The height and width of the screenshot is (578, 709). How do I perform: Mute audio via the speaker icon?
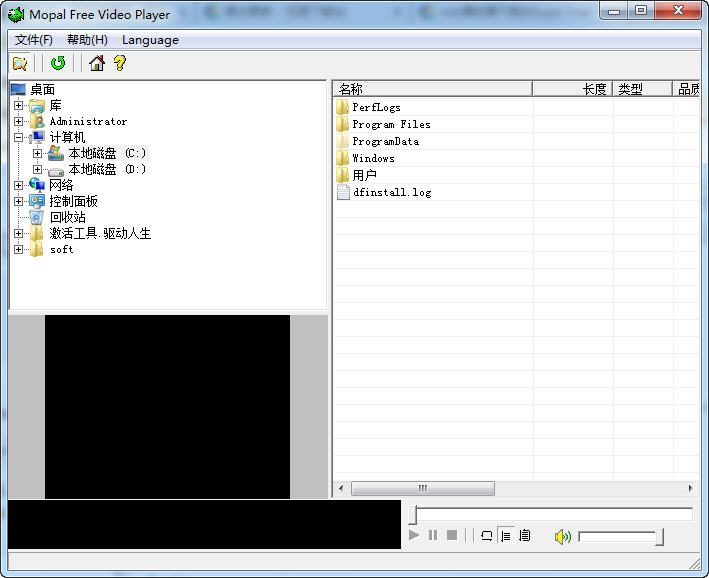tap(562, 537)
